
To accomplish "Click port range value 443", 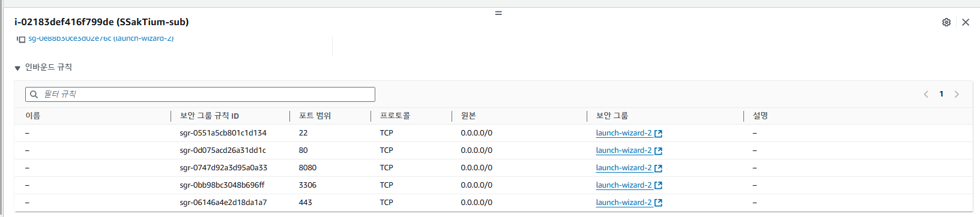I will pos(306,203).
